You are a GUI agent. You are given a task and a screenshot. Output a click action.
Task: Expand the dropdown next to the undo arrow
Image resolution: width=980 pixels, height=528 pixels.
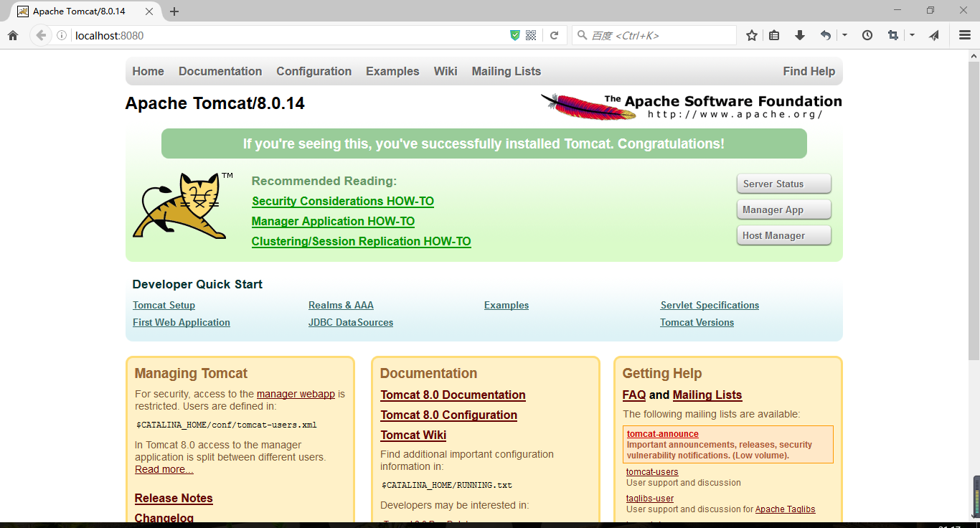pyautogui.click(x=845, y=35)
